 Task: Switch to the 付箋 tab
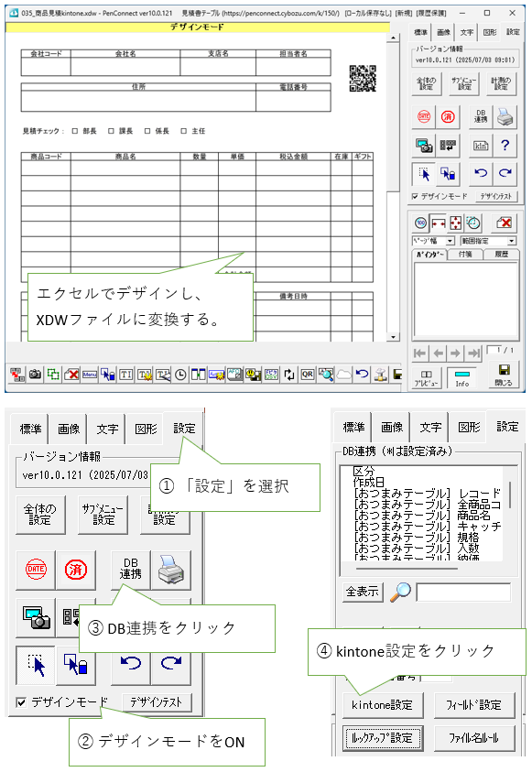465,254
